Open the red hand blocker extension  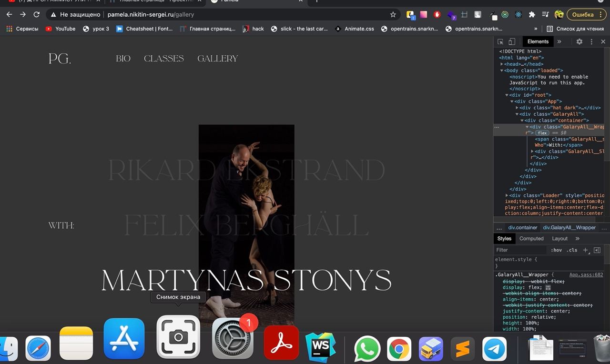click(437, 15)
